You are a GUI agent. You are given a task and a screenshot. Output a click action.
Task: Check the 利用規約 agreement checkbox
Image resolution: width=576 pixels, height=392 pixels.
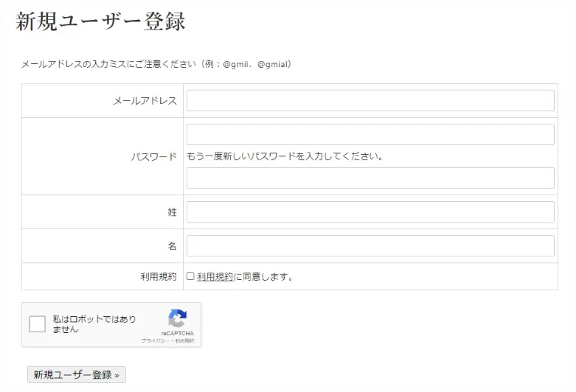(x=190, y=276)
